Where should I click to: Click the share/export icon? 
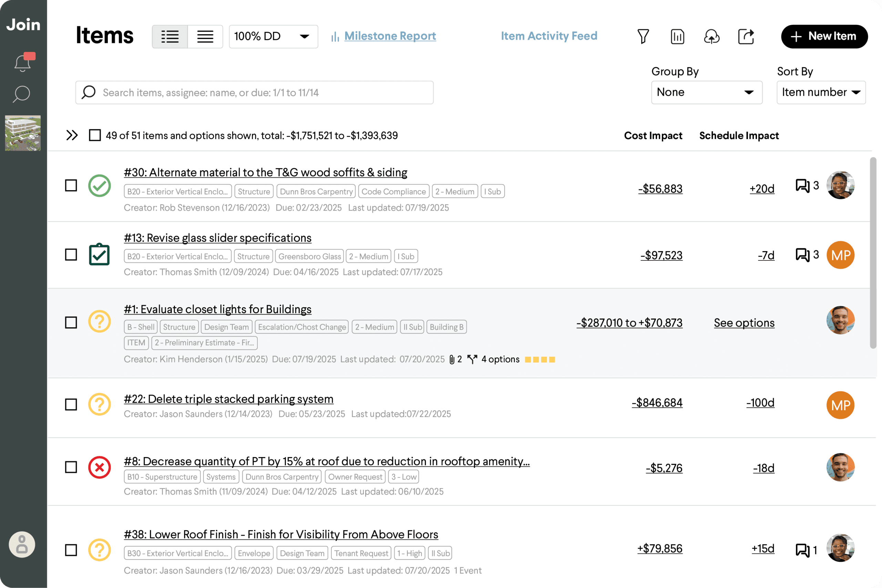[746, 37]
